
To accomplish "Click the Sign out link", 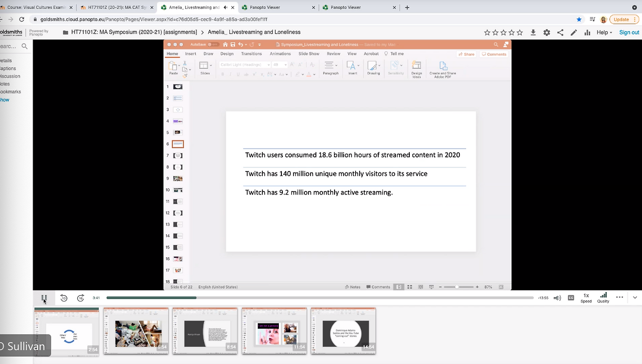I will [x=629, y=32].
